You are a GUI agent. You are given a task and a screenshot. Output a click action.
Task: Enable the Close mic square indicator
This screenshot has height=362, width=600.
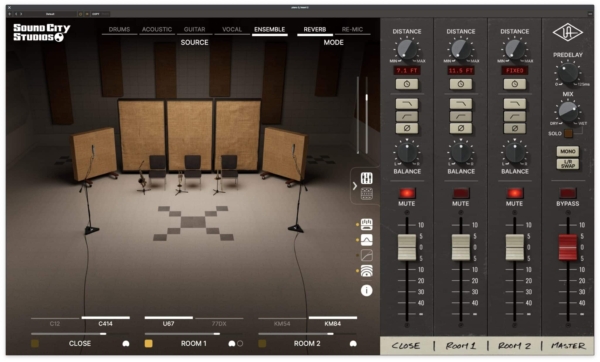tap(35, 344)
